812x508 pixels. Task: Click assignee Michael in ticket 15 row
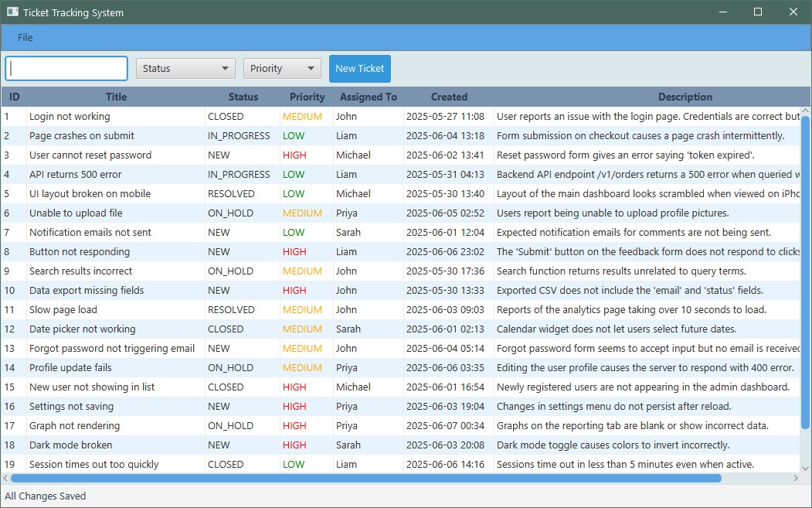[353, 387]
